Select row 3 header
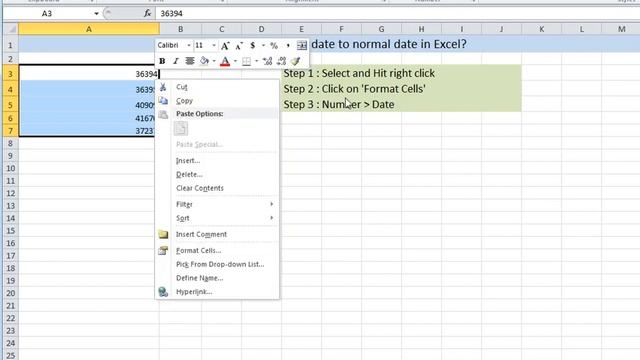The width and height of the screenshot is (640, 360). point(11,74)
